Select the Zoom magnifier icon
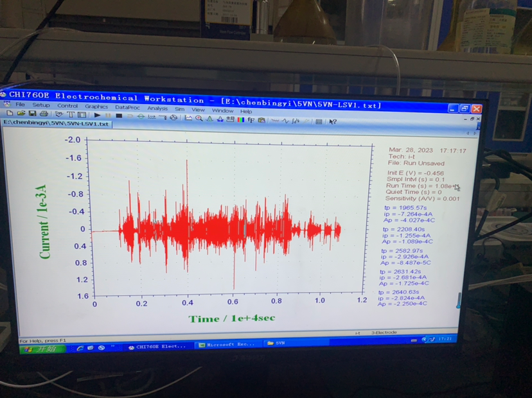The height and width of the screenshot is (398, 532). pos(199,118)
